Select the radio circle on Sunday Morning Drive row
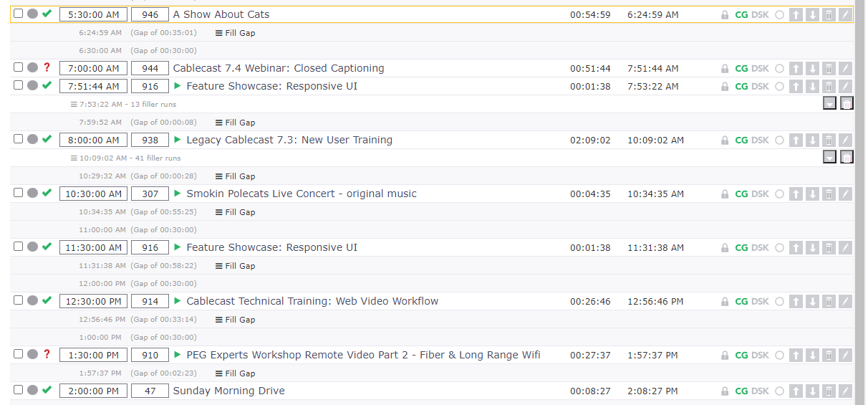This screenshot has height=405, width=868. pyautogui.click(x=780, y=391)
